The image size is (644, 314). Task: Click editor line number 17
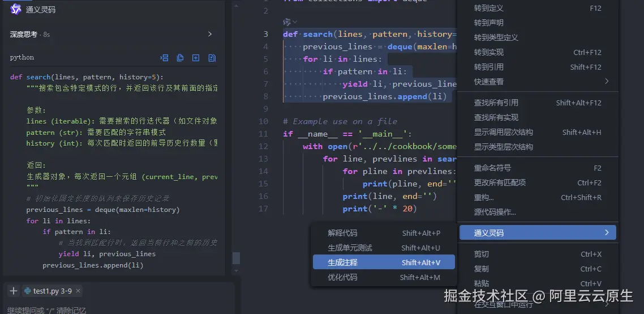263,209
